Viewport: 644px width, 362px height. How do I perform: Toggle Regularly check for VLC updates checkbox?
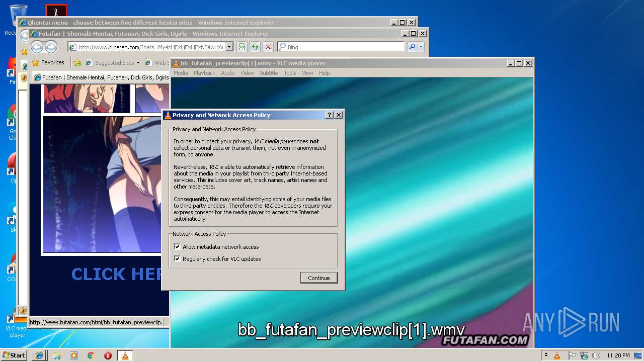tap(177, 259)
